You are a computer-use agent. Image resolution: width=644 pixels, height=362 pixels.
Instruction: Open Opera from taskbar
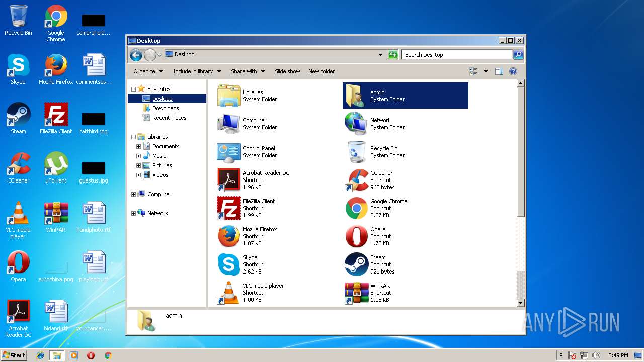(91, 355)
